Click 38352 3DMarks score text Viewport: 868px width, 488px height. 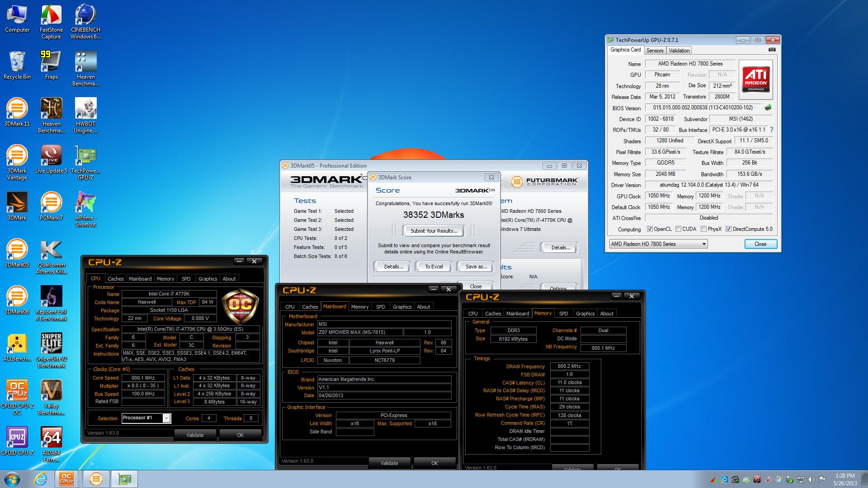433,215
